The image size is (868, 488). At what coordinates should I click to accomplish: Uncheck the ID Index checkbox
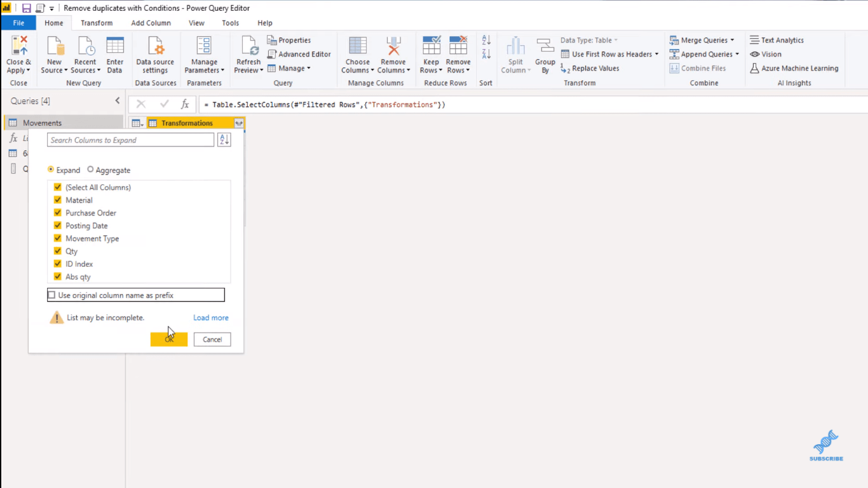coord(58,264)
